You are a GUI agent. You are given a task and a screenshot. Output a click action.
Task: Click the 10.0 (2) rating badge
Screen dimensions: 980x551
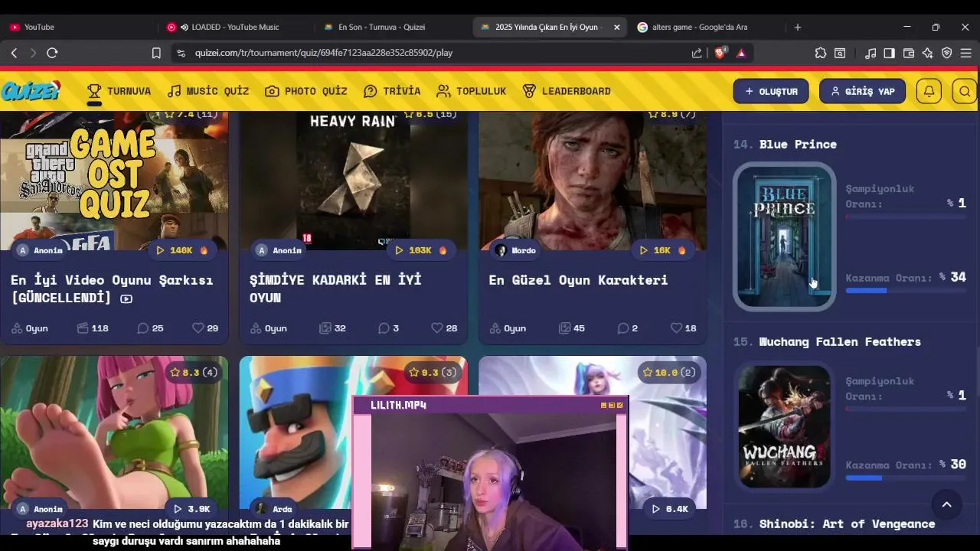[x=670, y=372]
